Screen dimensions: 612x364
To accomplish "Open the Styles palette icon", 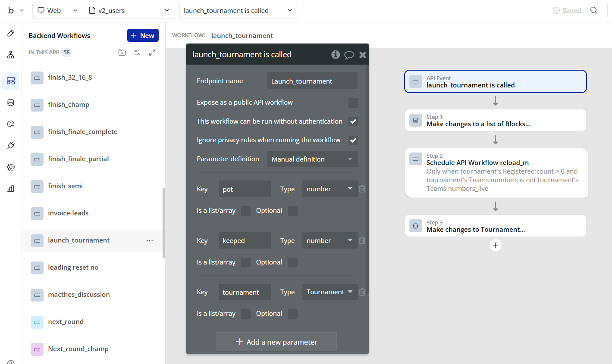I will (11, 124).
